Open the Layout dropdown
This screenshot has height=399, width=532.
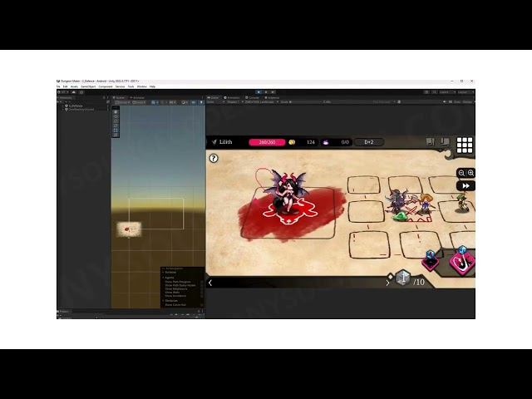(465, 92)
